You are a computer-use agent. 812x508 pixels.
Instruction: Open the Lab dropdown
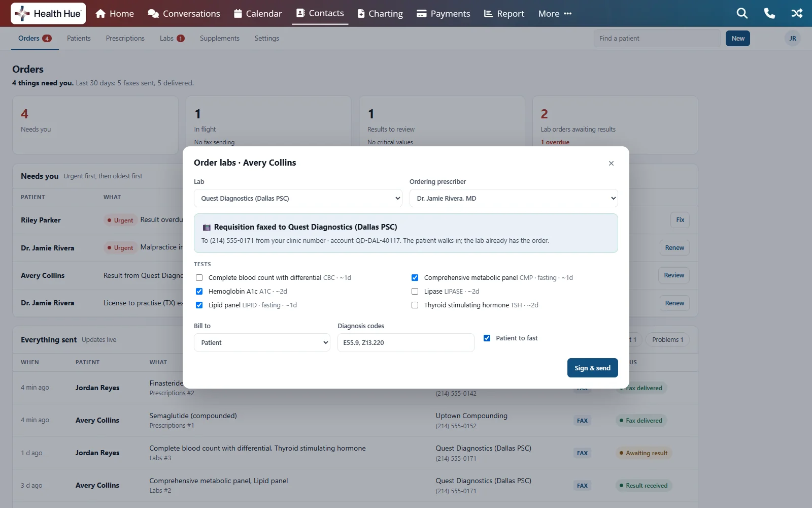click(x=298, y=198)
